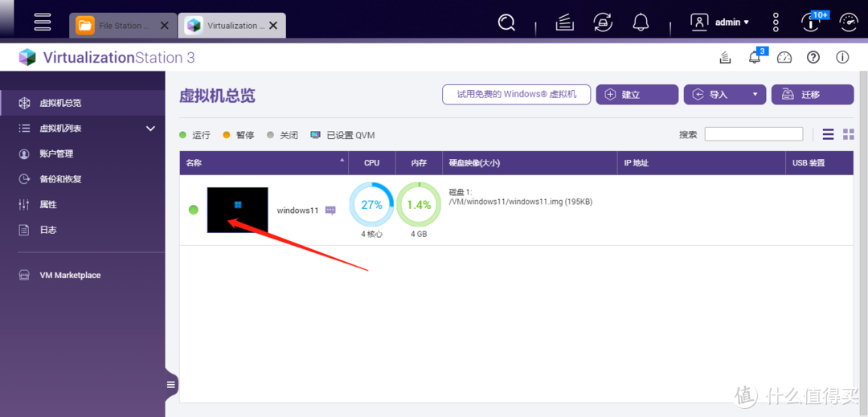Image resolution: width=868 pixels, height=417 pixels.
Task: Click the 迁移 migrate button
Action: pyautogui.click(x=813, y=95)
